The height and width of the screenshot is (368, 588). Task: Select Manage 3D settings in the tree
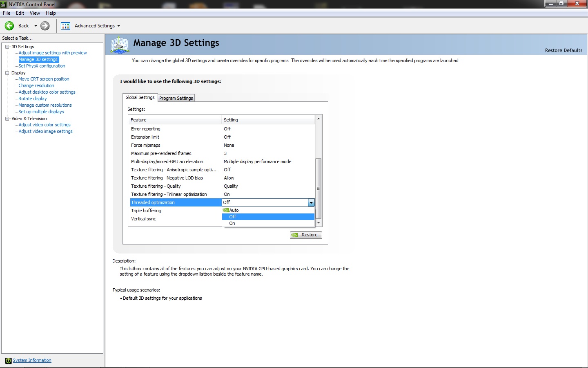click(x=38, y=59)
